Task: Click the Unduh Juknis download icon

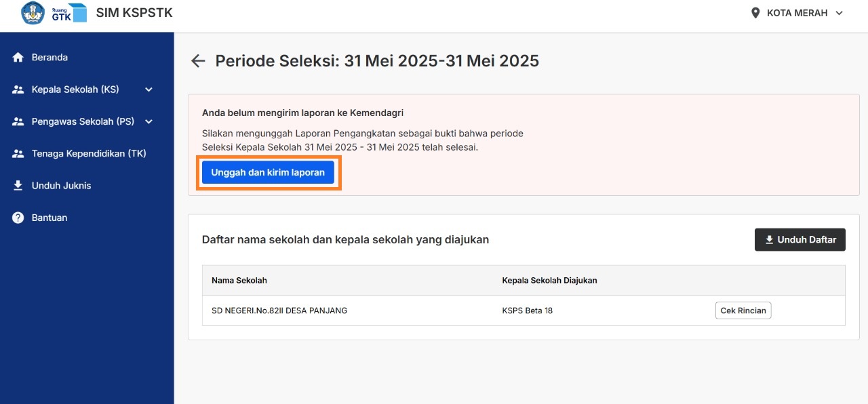Action: point(18,186)
